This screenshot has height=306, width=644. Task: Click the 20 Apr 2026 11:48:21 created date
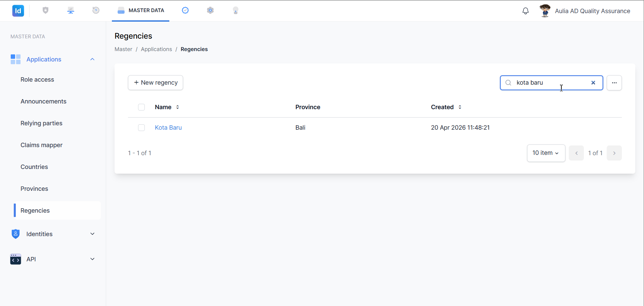click(x=460, y=128)
